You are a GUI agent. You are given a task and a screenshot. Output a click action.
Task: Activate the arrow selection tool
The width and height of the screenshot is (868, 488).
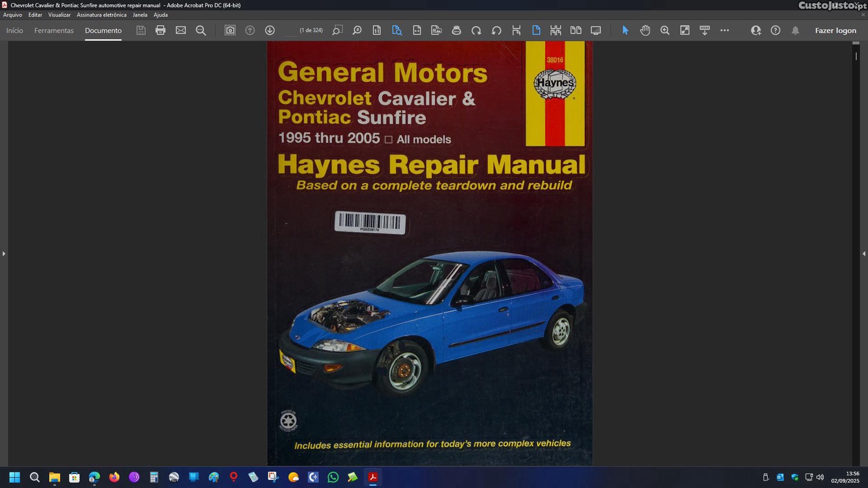click(625, 30)
